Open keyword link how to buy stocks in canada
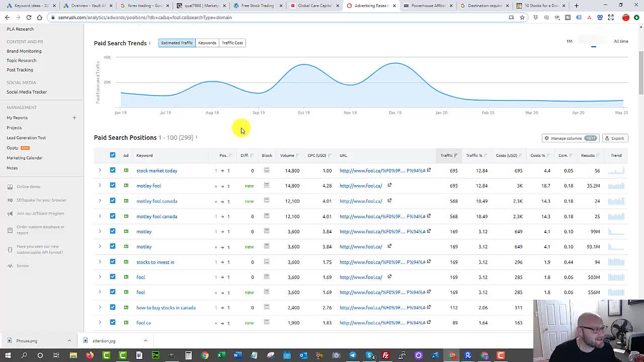The height and width of the screenshot is (362, 644). 166,307
